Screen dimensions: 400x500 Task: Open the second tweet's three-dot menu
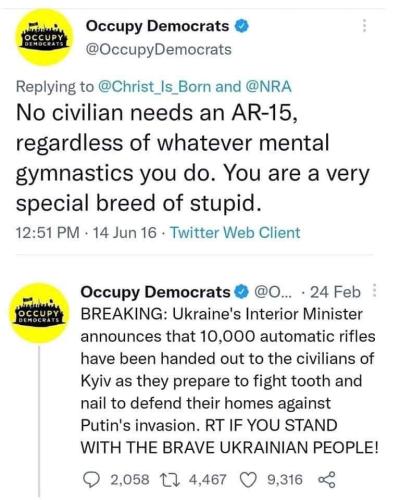[x=374, y=291]
